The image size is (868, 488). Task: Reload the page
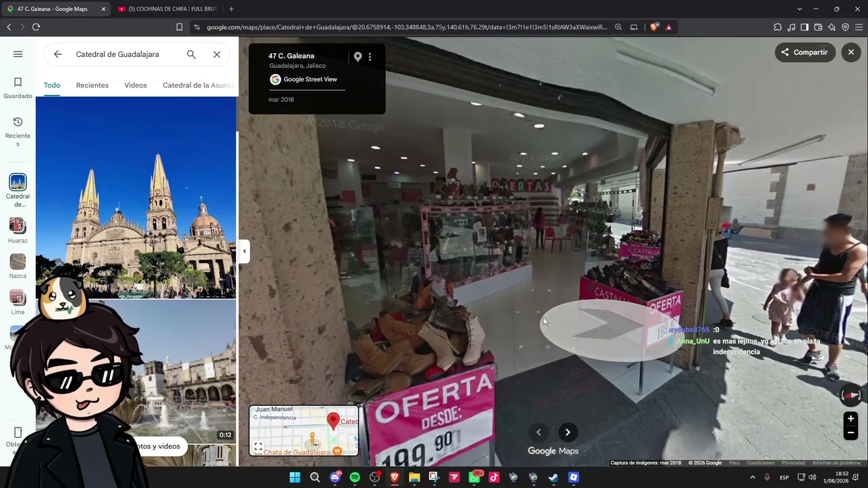coord(36,27)
